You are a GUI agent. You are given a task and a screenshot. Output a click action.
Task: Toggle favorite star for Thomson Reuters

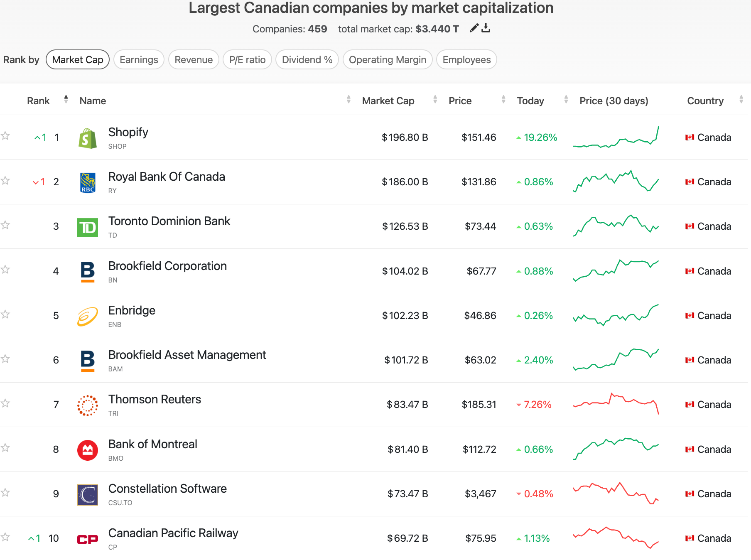(5, 403)
